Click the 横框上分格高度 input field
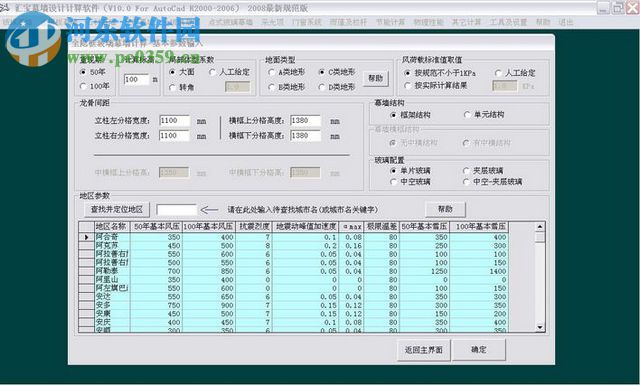 pos(306,121)
